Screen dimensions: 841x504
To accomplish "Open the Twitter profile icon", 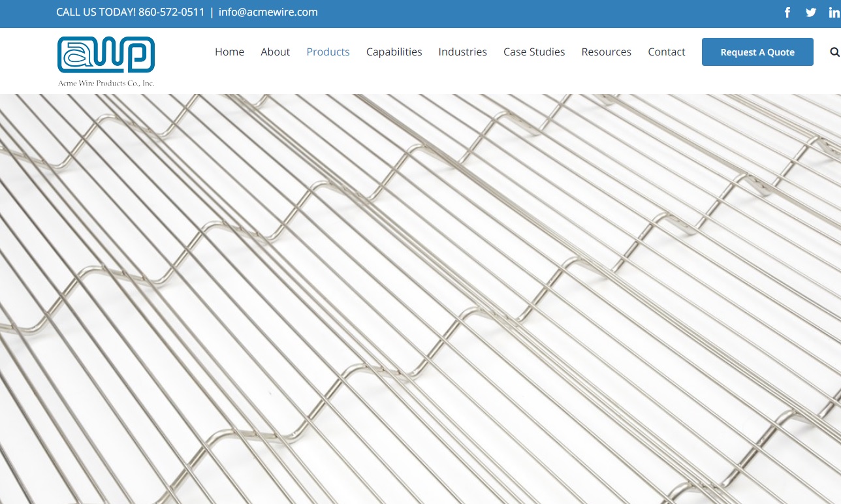I will point(811,12).
